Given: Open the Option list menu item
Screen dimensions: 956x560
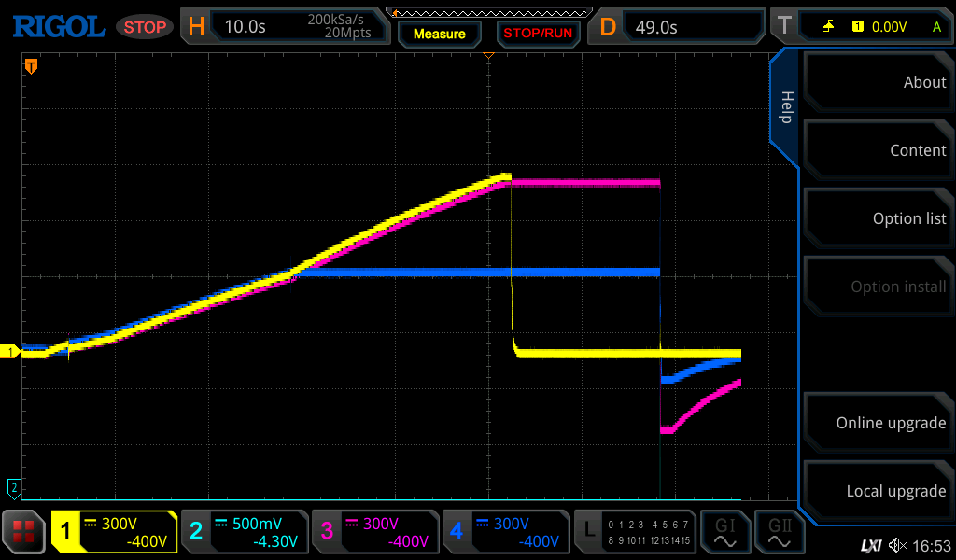Looking at the screenshot, I should [878, 218].
